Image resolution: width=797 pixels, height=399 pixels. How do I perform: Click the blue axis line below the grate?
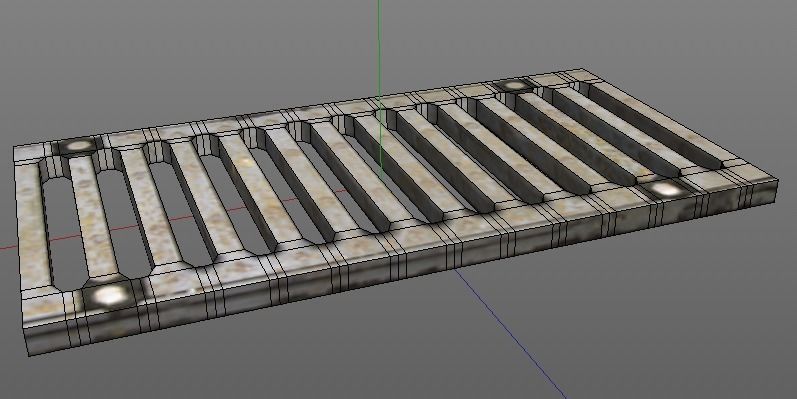[x=510, y=333]
